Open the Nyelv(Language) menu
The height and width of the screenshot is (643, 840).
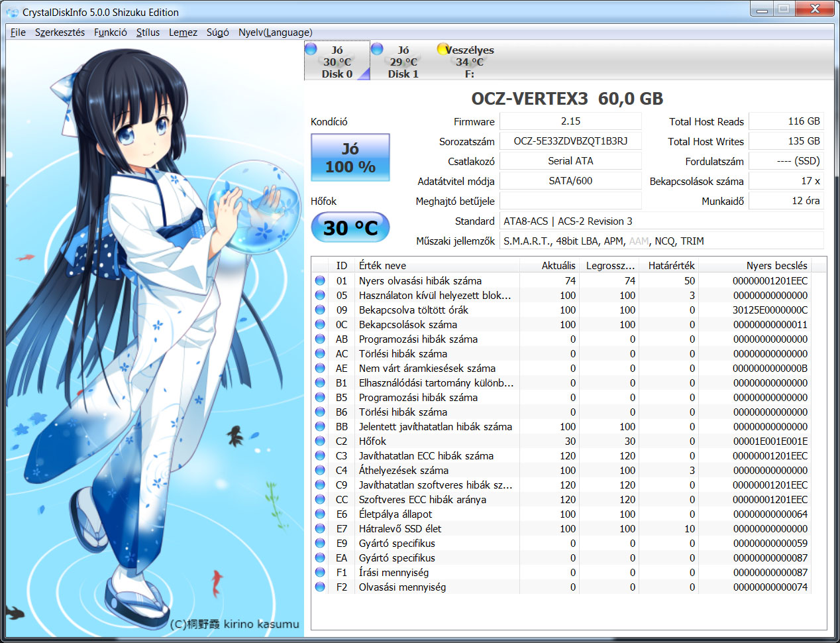coord(275,32)
